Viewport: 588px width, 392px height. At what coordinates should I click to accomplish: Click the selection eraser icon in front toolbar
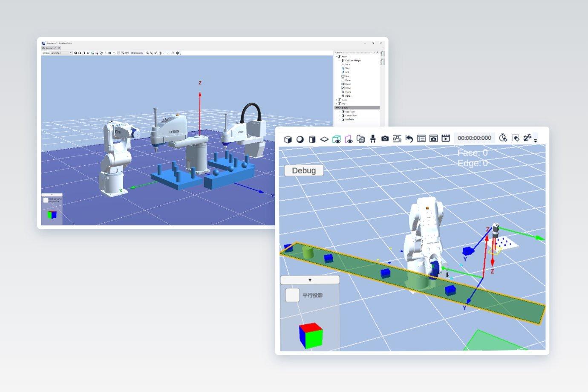[x=516, y=138]
